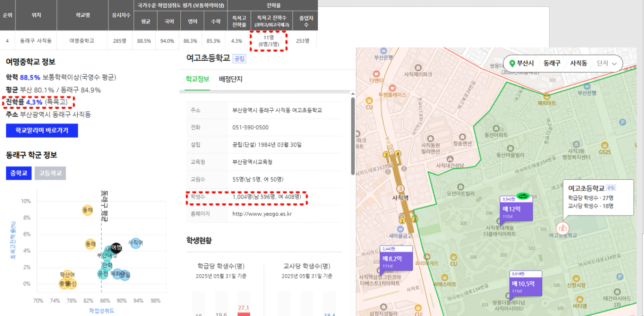Click the 부산은행 icon above 더벤티
Viewport: 644px width, 316px height.
pyautogui.click(x=384, y=50)
